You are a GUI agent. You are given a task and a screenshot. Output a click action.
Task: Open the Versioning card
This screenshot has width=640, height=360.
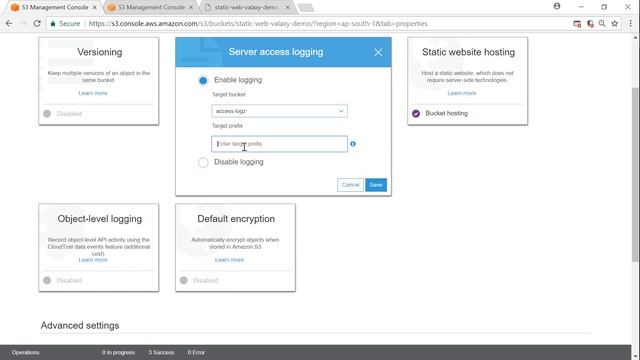(x=99, y=81)
